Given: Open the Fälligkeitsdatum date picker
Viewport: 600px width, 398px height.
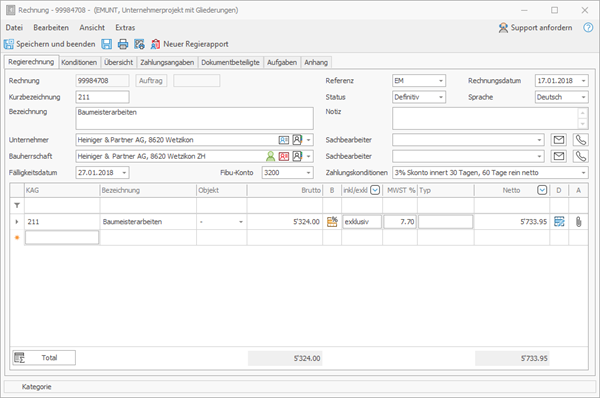Looking at the screenshot, I should (x=124, y=173).
